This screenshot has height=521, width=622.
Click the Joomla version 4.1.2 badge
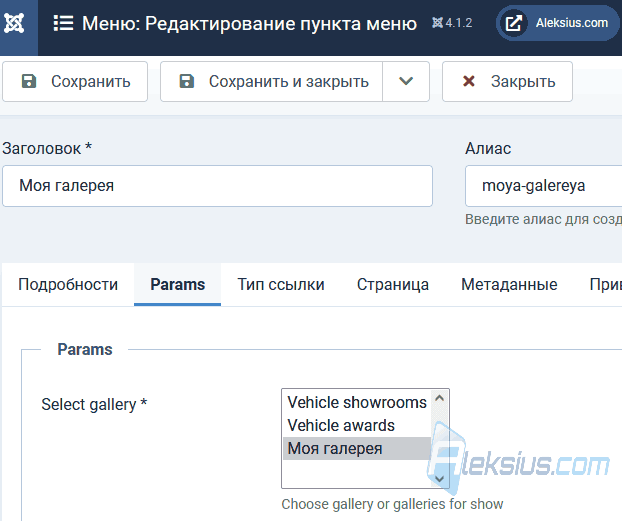click(x=452, y=23)
